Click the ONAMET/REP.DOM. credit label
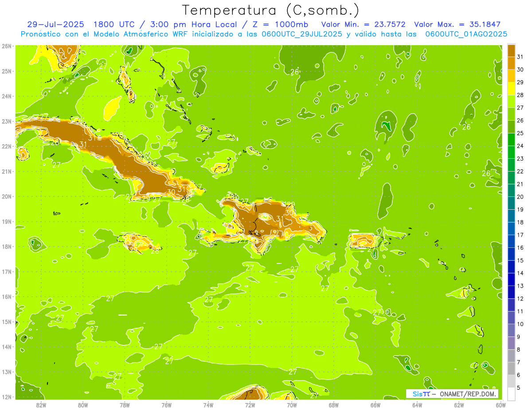The height and width of the screenshot is (411, 532). [x=469, y=394]
